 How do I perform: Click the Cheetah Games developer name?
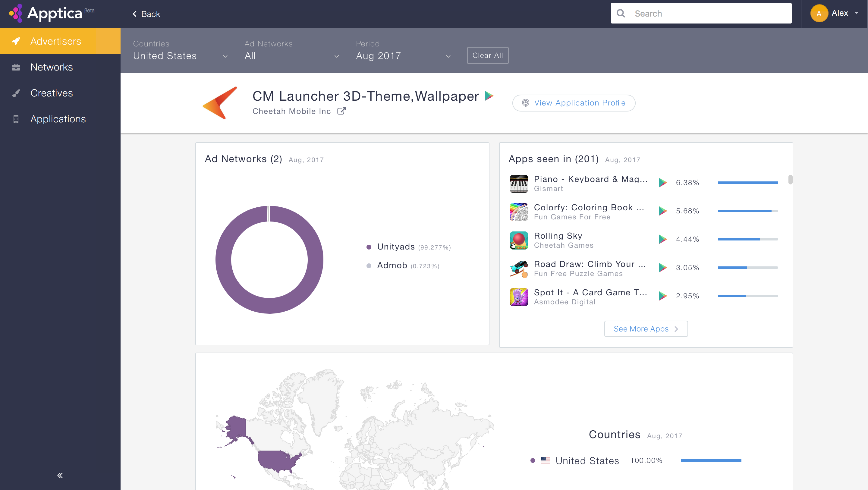[563, 245]
